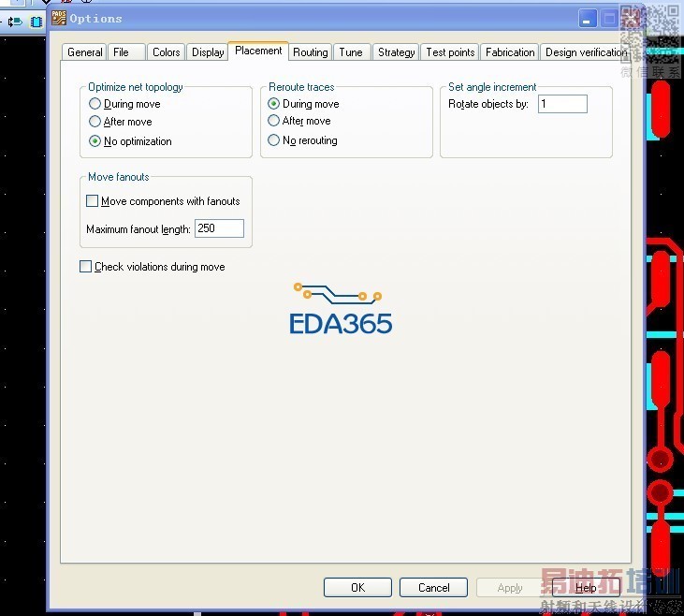Open the Test points tab

tap(450, 52)
